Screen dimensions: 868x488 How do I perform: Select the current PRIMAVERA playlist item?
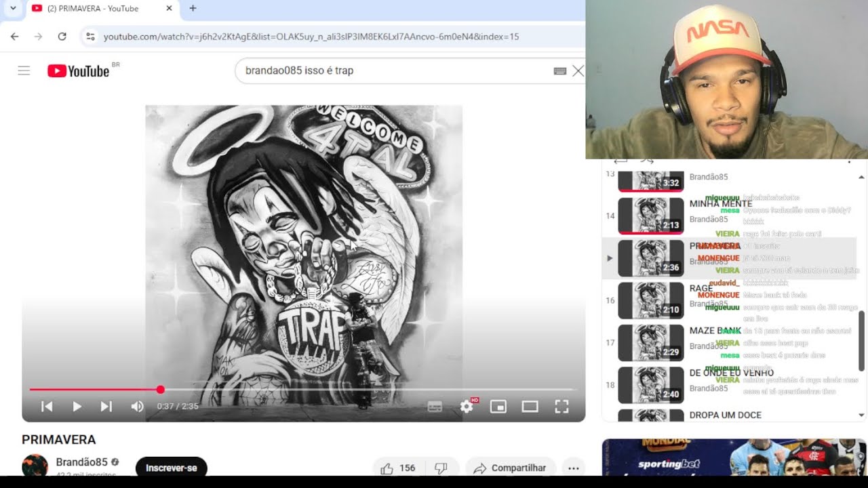[x=729, y=258]
